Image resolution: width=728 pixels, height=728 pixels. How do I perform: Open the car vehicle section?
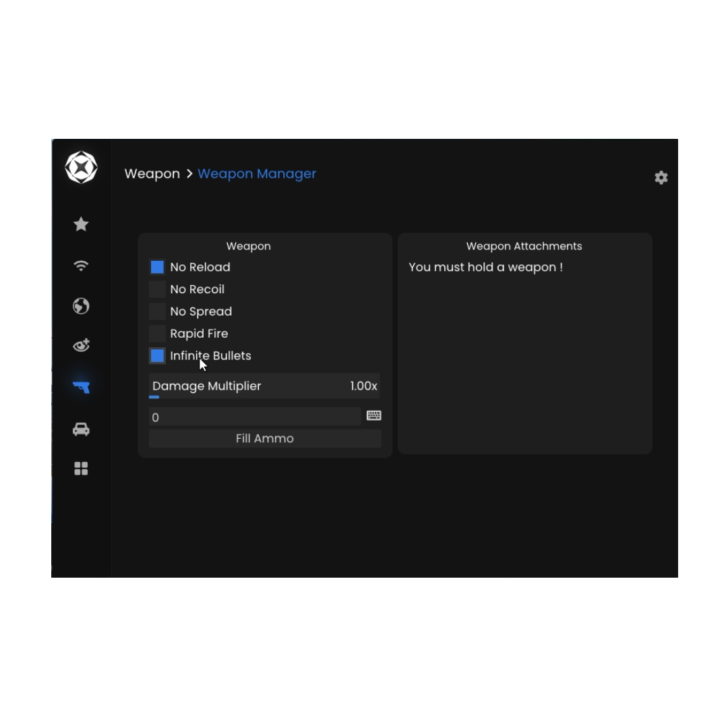click(x=81, y=429)
